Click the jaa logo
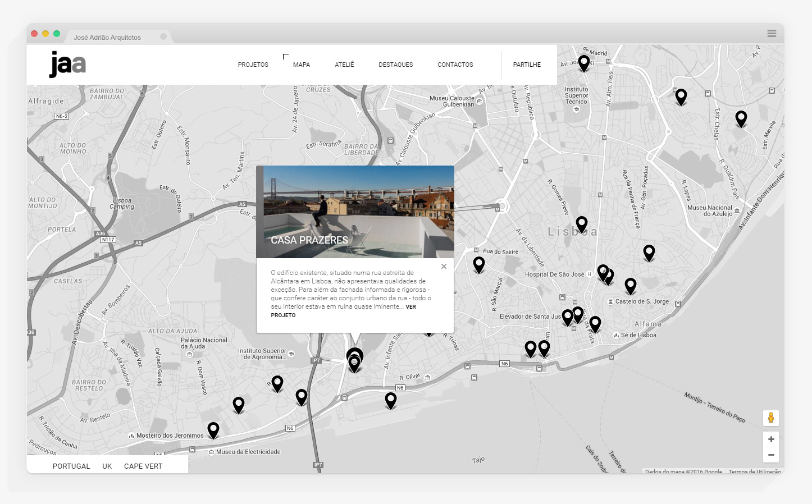 click(67, 65)
